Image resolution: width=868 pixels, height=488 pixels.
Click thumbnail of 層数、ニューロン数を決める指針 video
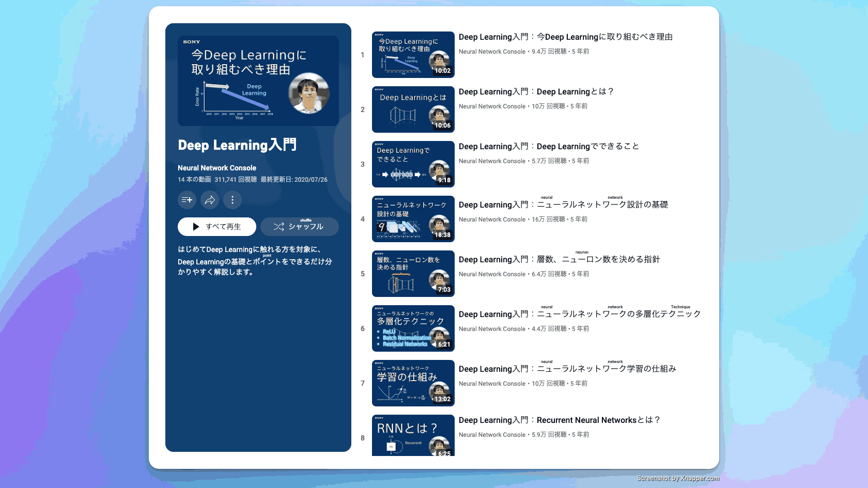pos(413,274)
